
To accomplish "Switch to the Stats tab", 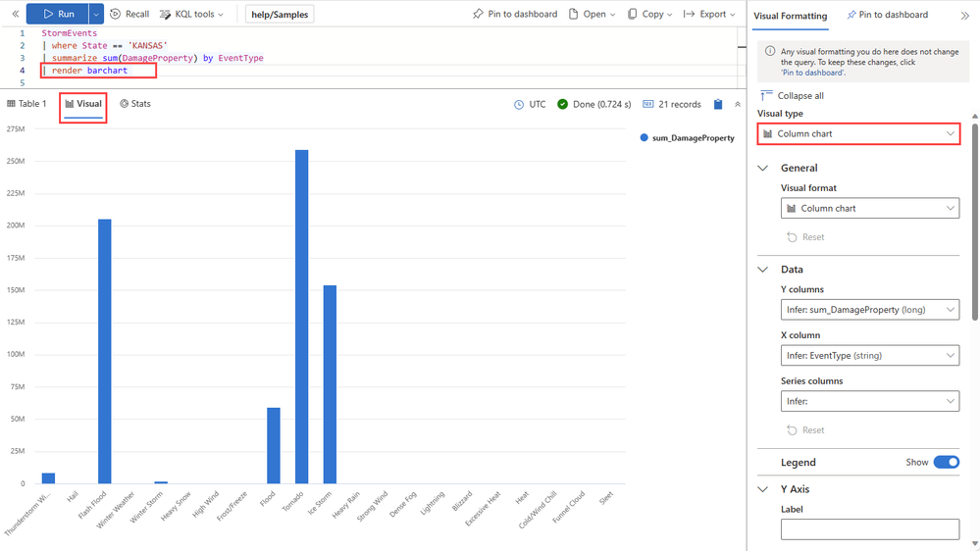I will click(x=135, y=104).
